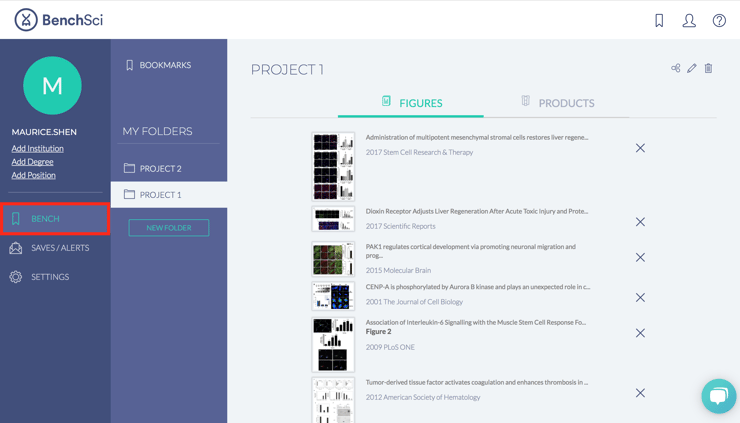The height and width of the screenshot is (423, 740).
Task: Edit Project 1 name pencil icon
Action: pyautogui.click(x=692, y=68)
